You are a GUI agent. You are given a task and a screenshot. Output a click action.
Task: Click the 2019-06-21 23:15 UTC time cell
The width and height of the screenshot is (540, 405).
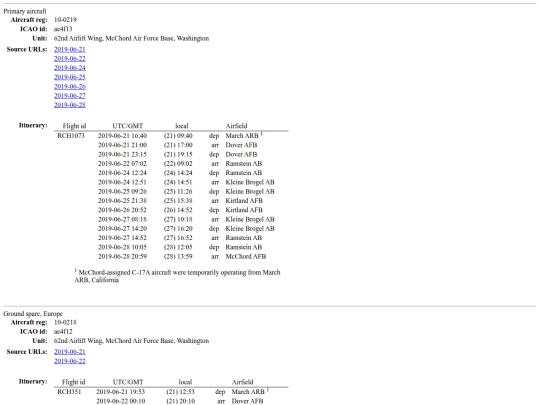click(123, 154)
